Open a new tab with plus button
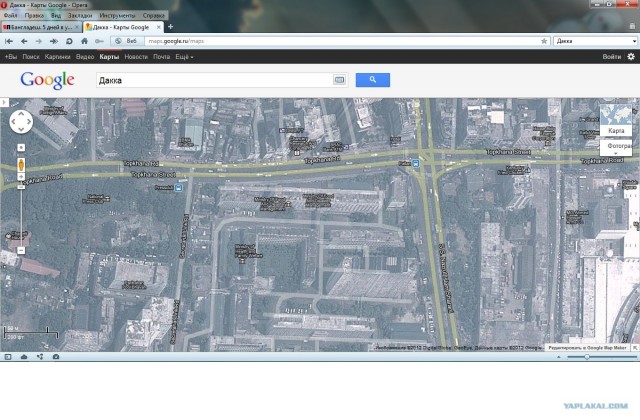Viewport: 640px width, 420px height. pyautogui.click(x=170, y=27)
